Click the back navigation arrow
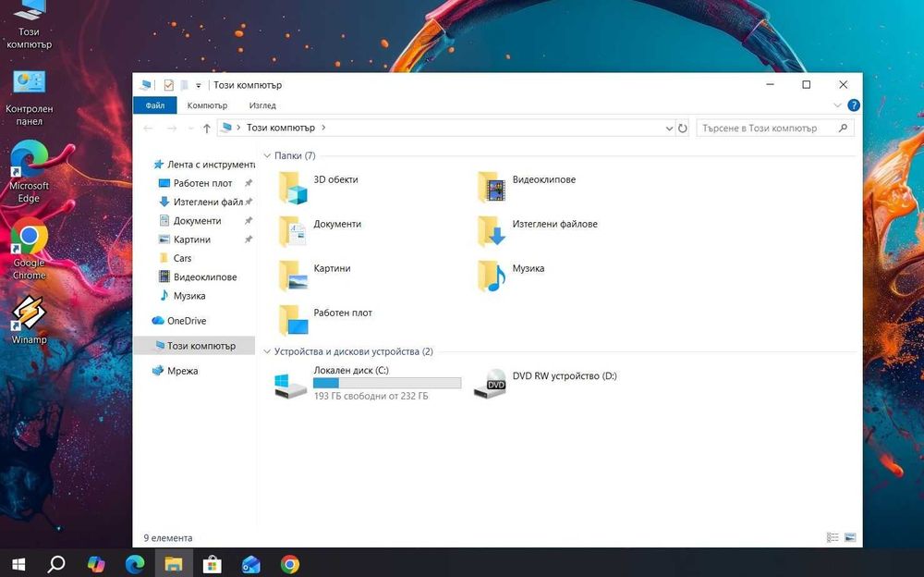 pos(149,128)
